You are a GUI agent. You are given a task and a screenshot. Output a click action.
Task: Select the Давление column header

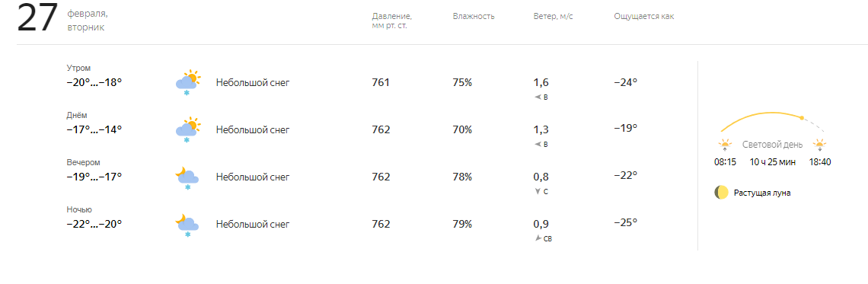(392, 21)
